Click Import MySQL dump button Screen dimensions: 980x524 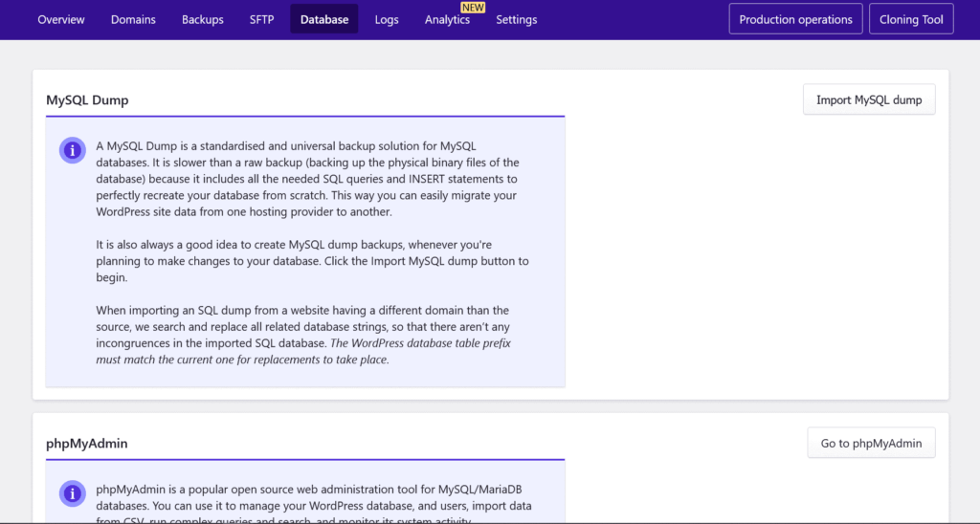point(869,99)
